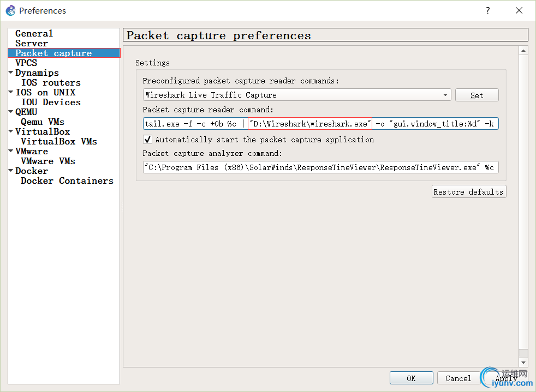Click the scrollbar down arrow
536x392 pixels.
pyautogui.click(x=523, y=363)
